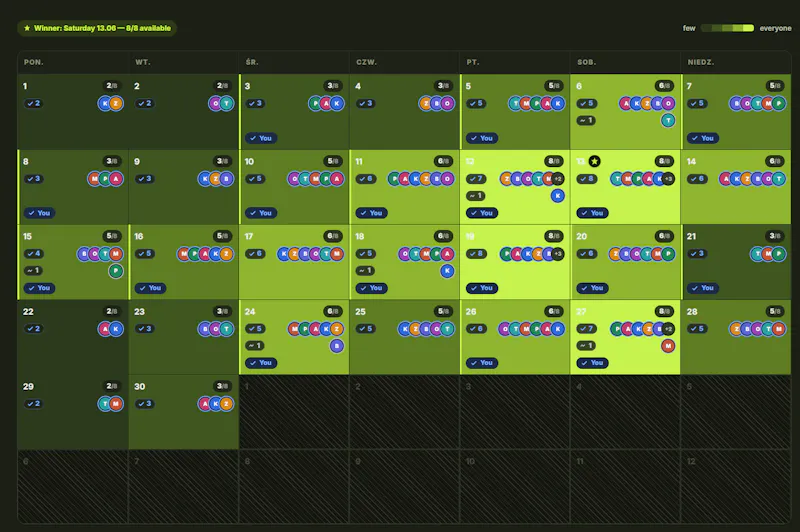
Task: Click the T avatar on day 29
Action: point(105,404)
